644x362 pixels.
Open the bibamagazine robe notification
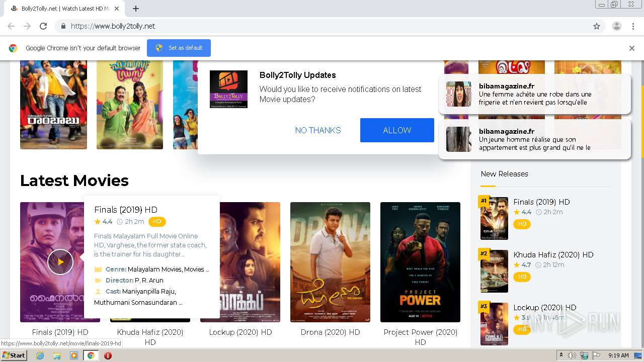534,94
